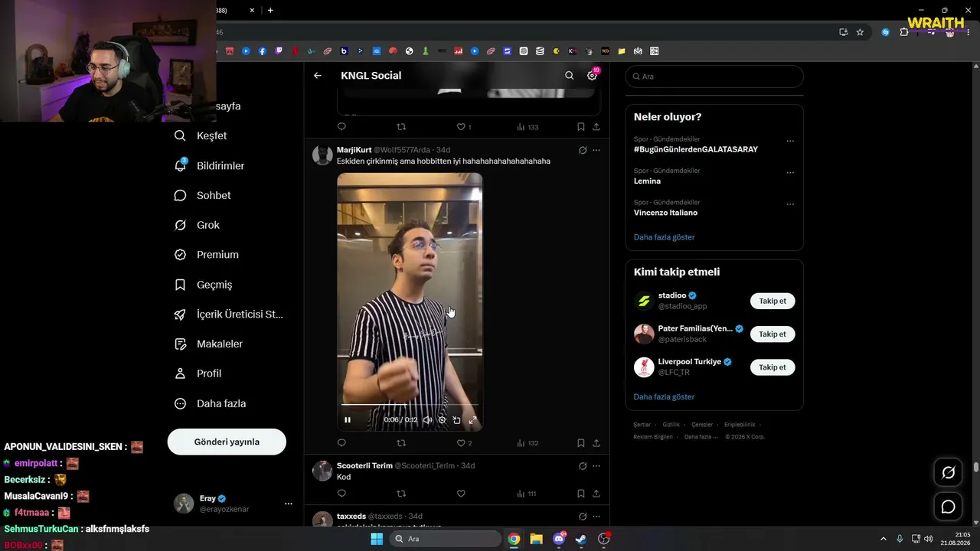The image size is (980, 551).
Task: Open the Vincenzo Italiano trending topic
Action: pos(665,213)
